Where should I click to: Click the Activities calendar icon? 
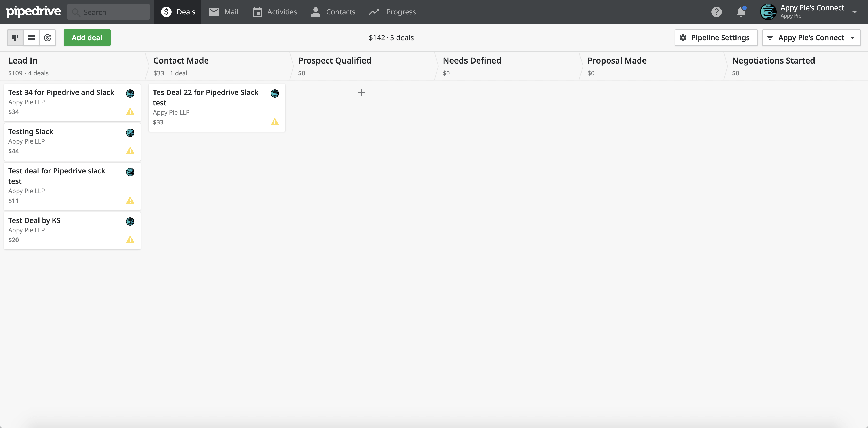click(258, 11)
